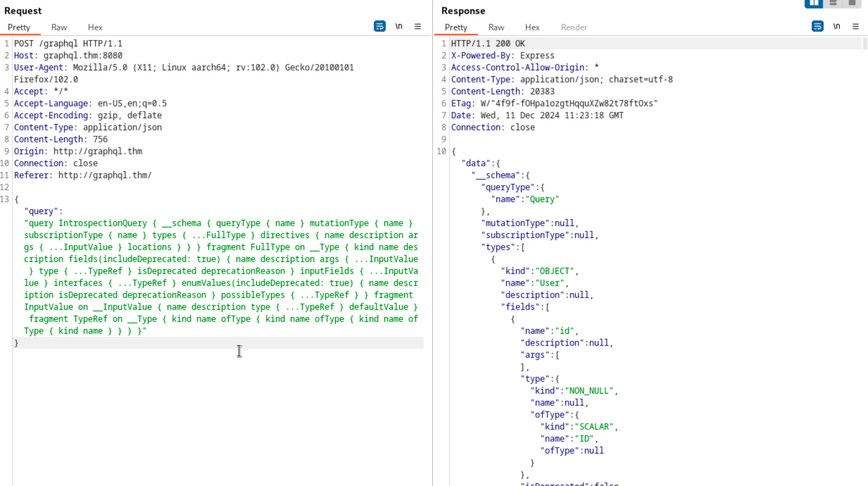The image size is (868, 486).
Task: Select the Pretty tab in Request
Action: [x=19, y=27]
